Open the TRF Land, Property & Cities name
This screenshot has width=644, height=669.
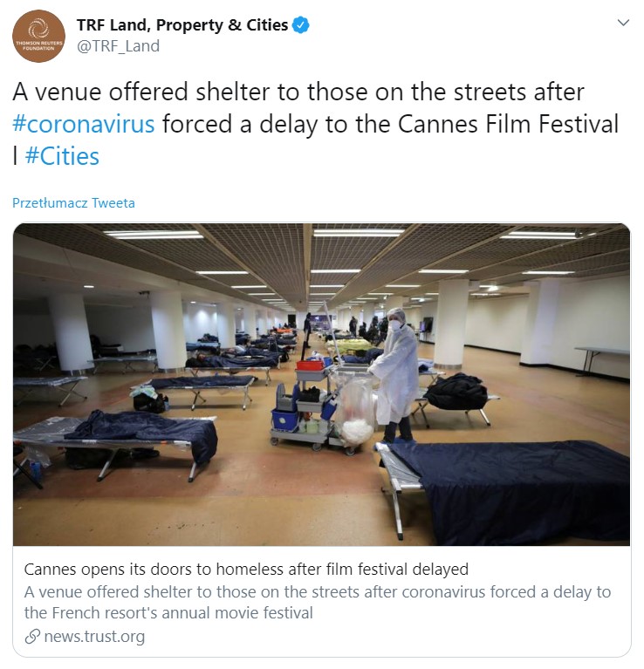182,25
